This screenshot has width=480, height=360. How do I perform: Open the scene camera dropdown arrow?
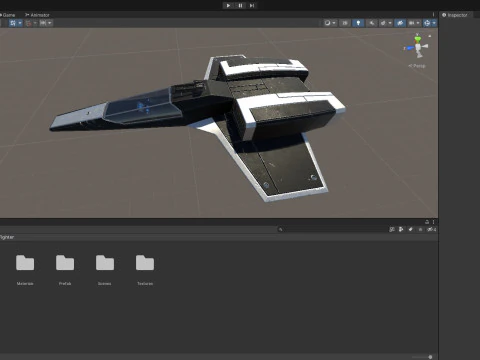418,23
